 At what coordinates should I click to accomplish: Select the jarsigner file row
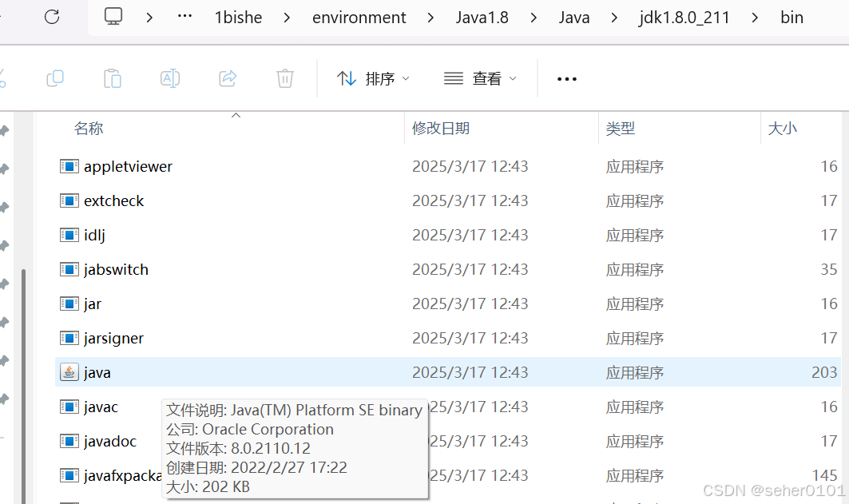pyautogui.click(x=448, y=338)
